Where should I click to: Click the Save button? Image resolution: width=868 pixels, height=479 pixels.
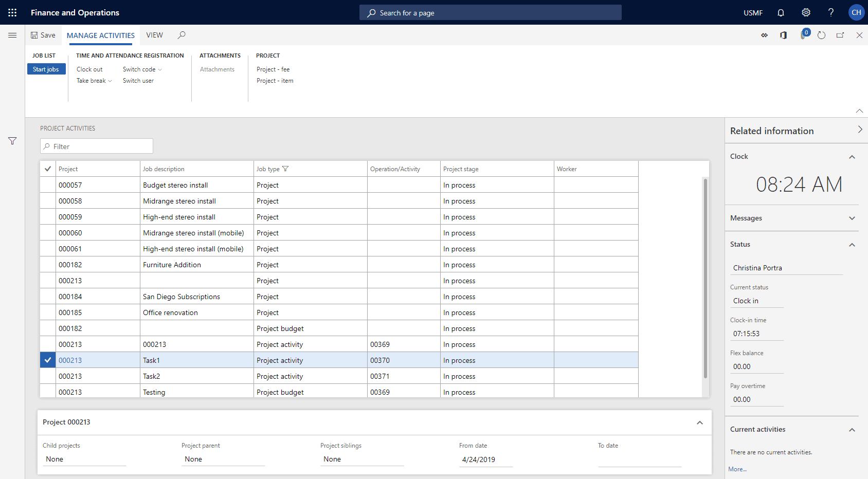pos(43,35)
